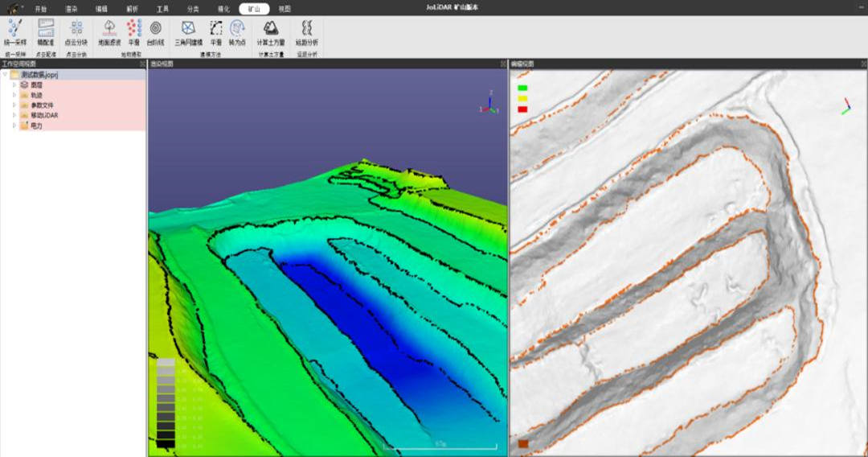Expand the 移动LiDAR folder in workspace tree

(x=14, y=115)
